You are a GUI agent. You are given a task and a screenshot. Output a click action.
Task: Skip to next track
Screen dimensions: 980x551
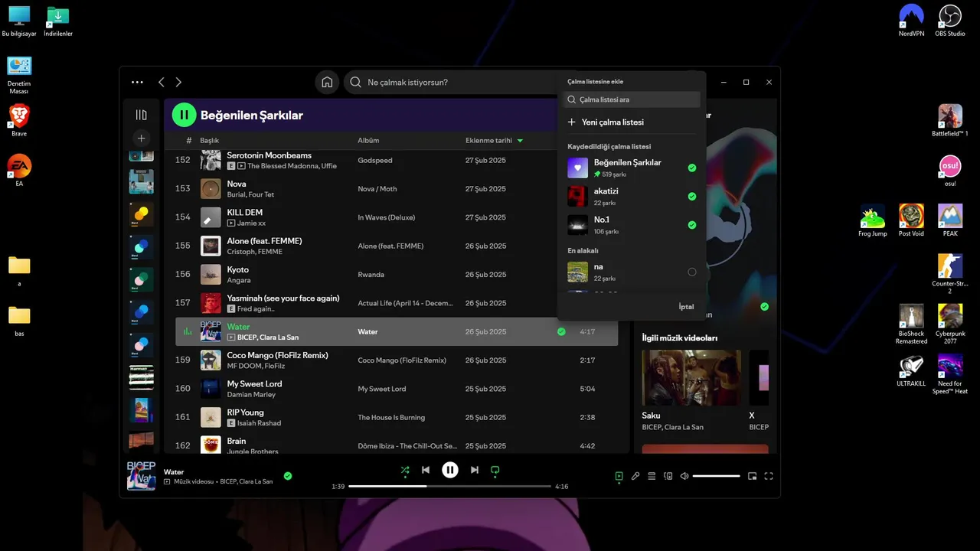[x=475, y=470]
